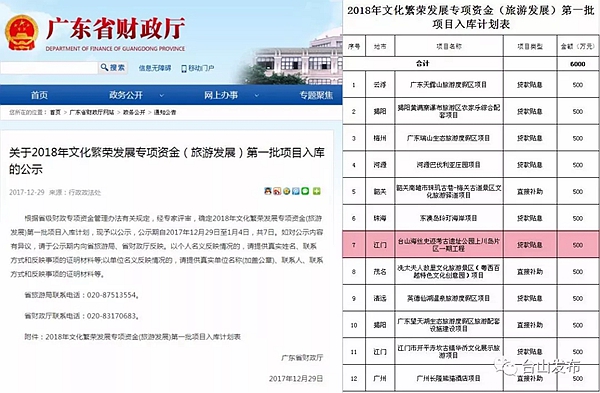Share to Qzone yellow star icon
The height and width of the screenshot is (393, 600).
286,191
